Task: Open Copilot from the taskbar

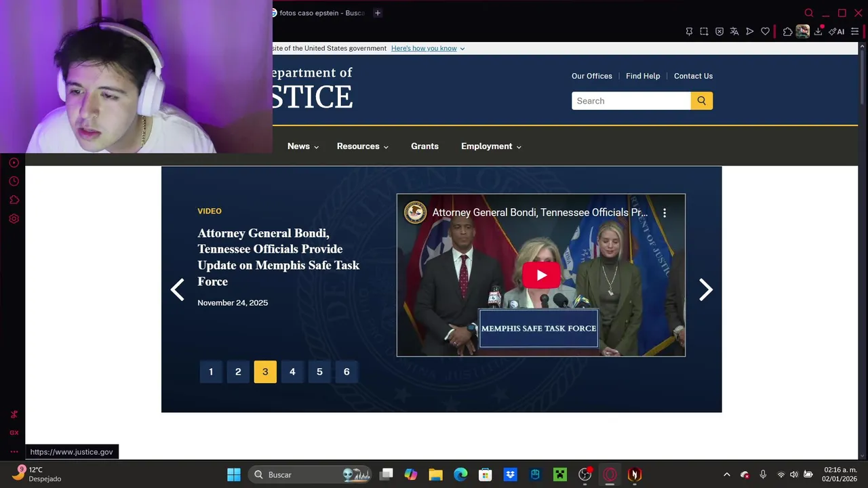Action: click(x=411, y=474)
